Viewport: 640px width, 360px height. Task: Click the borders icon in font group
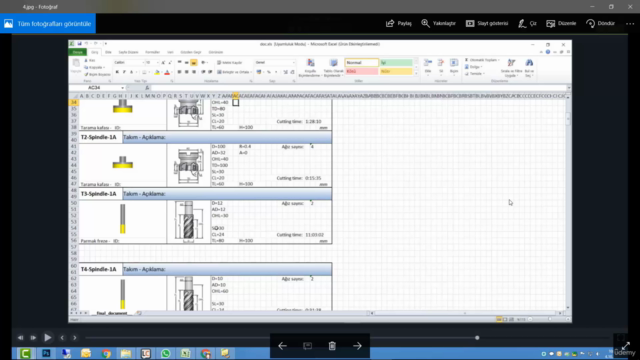click(x=144, y=72)
